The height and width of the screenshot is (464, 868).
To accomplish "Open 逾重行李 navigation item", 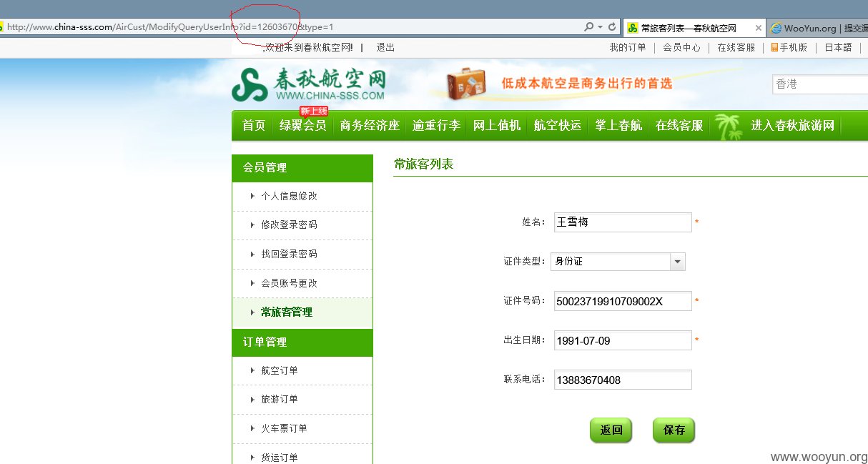I will click(436, 126).
